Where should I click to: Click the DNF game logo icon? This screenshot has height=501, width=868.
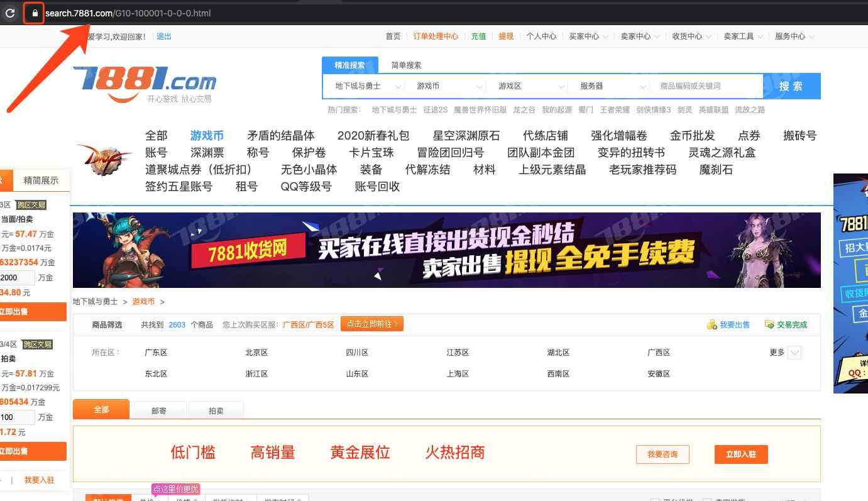[x=104, y=160]
